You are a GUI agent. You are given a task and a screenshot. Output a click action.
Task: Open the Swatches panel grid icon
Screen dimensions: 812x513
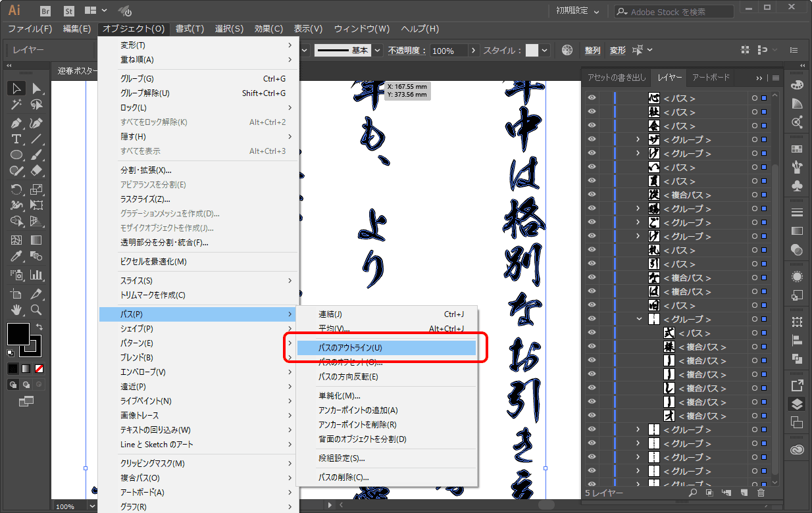pyautogui.click(x=797, y=149)
